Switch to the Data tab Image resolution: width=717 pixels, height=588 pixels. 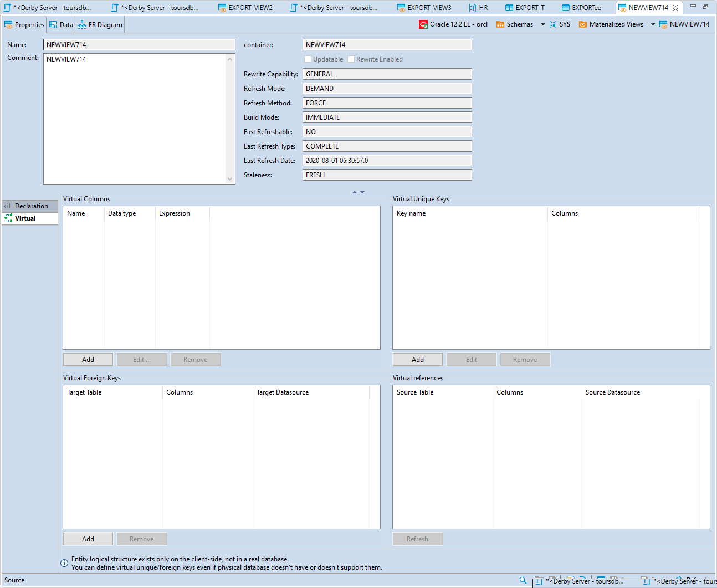[x=61, y=24]
